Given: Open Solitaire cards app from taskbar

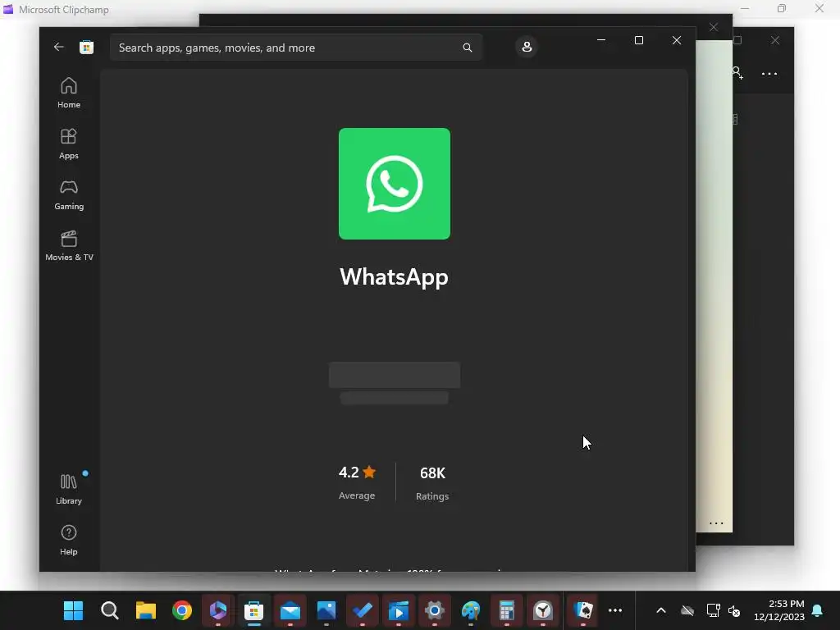Looking at the screenshot, I should 583,610.
